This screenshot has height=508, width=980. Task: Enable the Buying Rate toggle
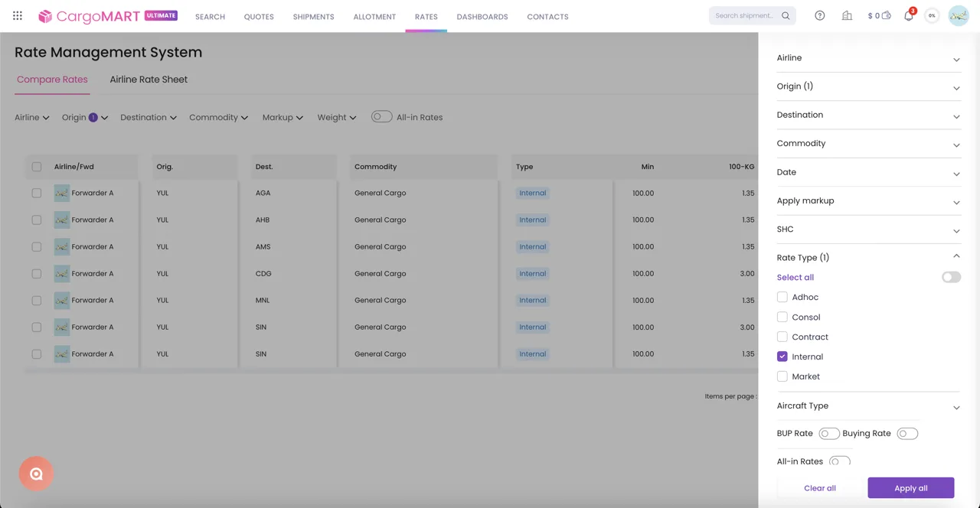coord(907,434)
